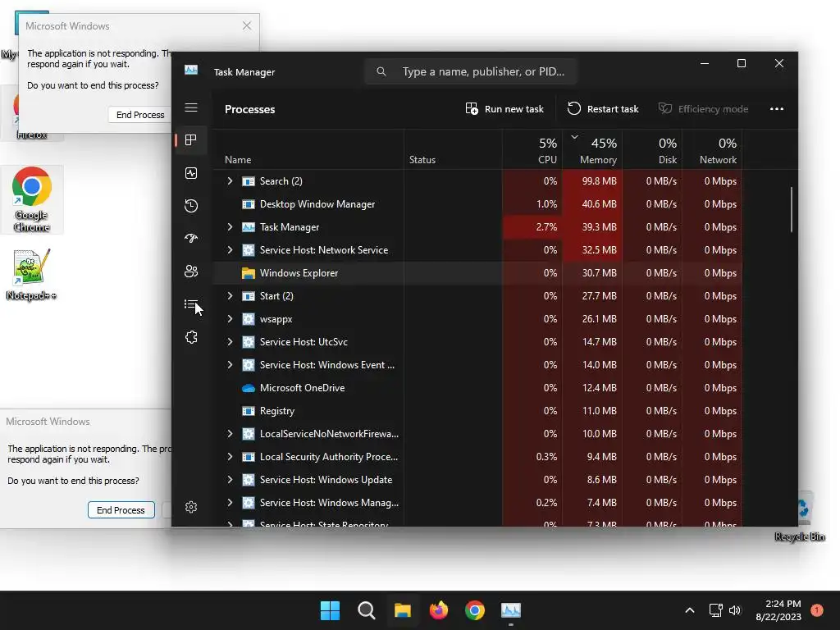
Task: Expand the Task Manager process group
Action: pos(230,227)
